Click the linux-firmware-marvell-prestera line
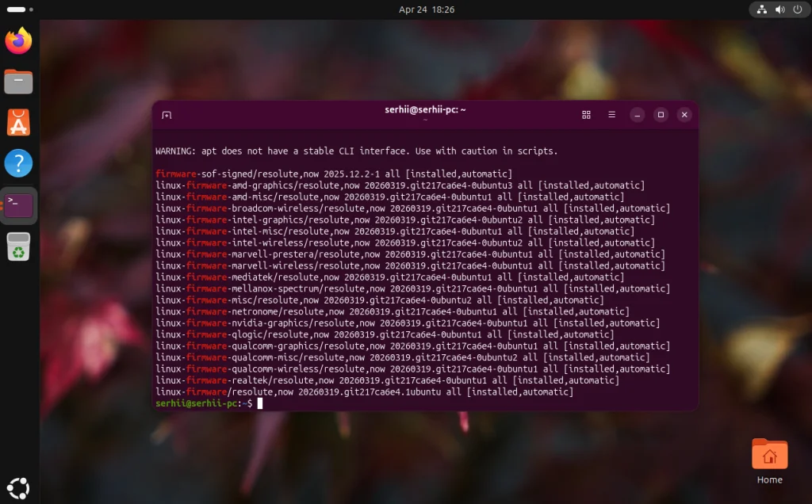The image size is (812, 504). tap(410, 254)
